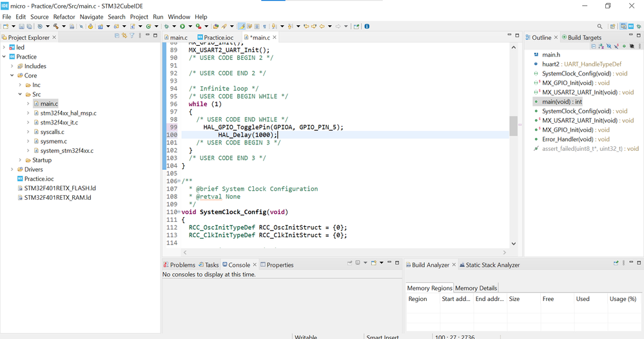Click the Usage (%) column header
Viewport: 644px width, 339px height.
(x=623, y=299)
